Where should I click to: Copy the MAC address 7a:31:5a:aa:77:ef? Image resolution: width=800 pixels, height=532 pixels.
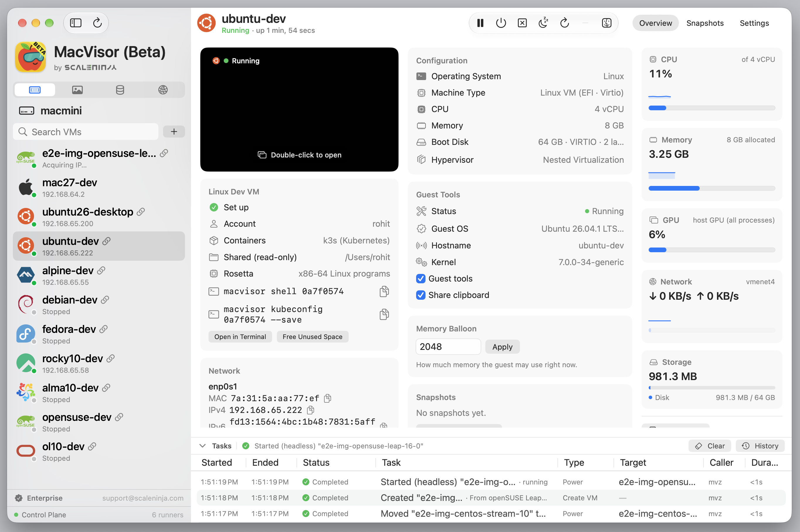[327, 398]
